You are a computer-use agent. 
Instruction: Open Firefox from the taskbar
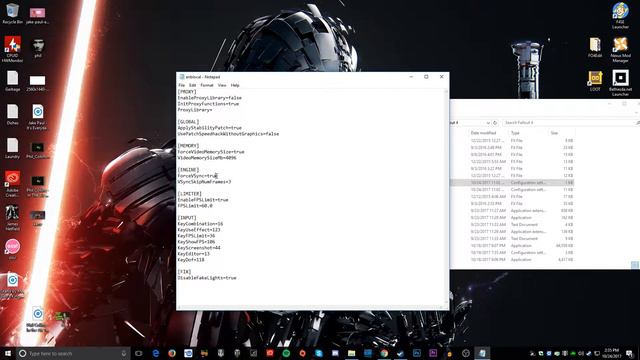pos(172,353)
